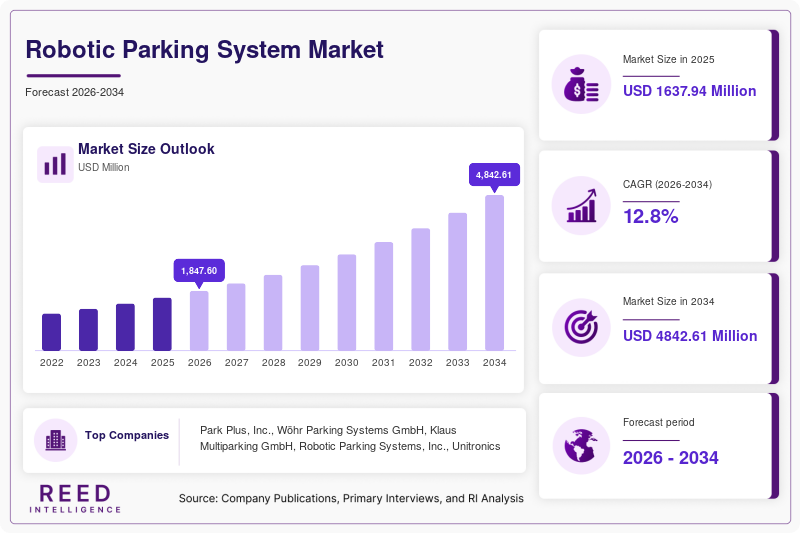
Task: Click the Forecast 2026-2034 subtitle
Action: pyautogui.click(x=74, y=92)
